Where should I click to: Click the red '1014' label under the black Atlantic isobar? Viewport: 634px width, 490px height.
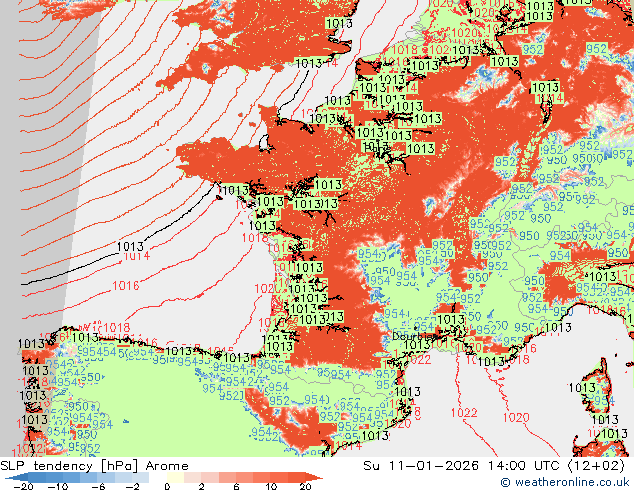coord(137,256)
